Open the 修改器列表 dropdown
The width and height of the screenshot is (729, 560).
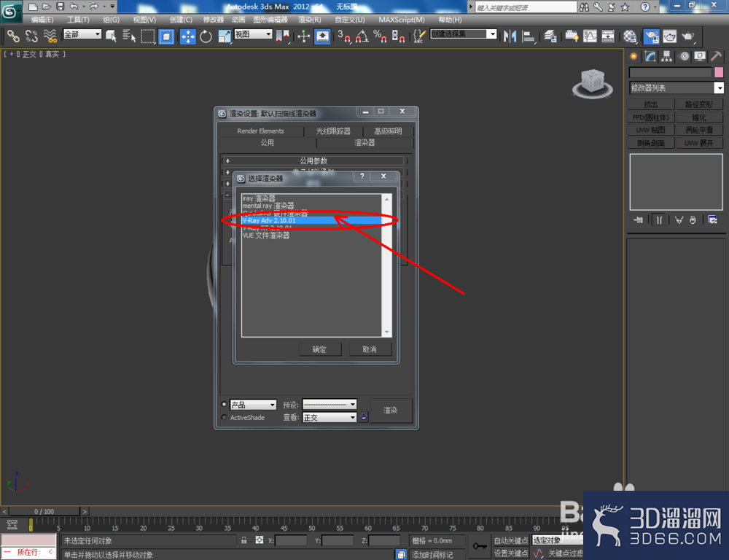tap(677, 88)
